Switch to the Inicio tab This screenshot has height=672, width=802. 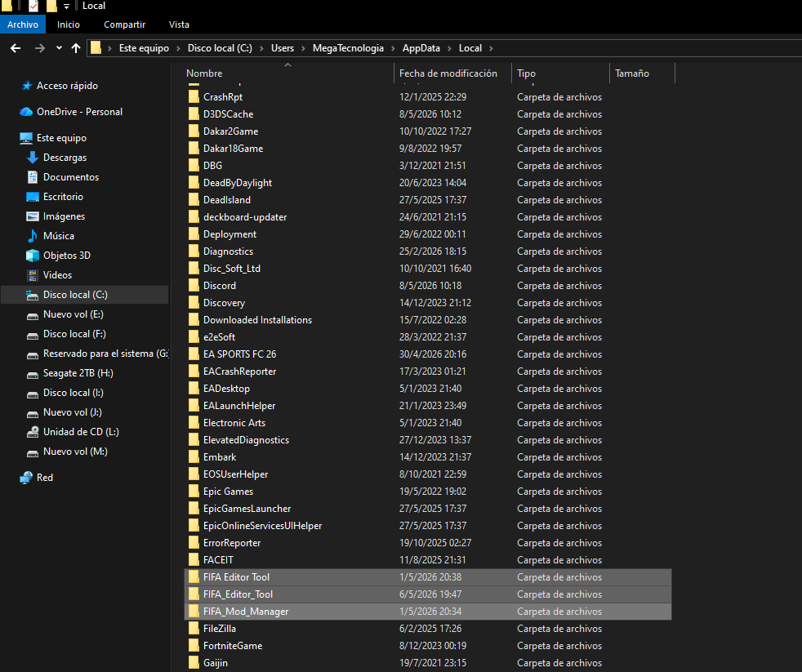(68, 24)
